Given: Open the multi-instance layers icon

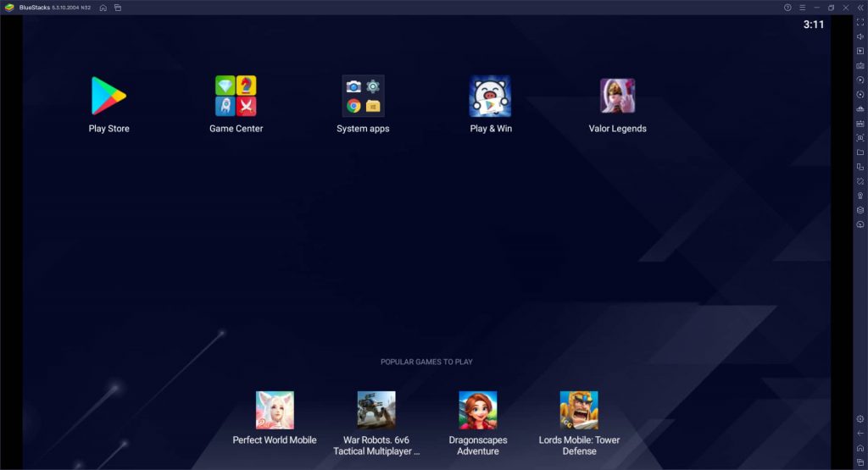Looking at the screenshot, I should 860,210.
